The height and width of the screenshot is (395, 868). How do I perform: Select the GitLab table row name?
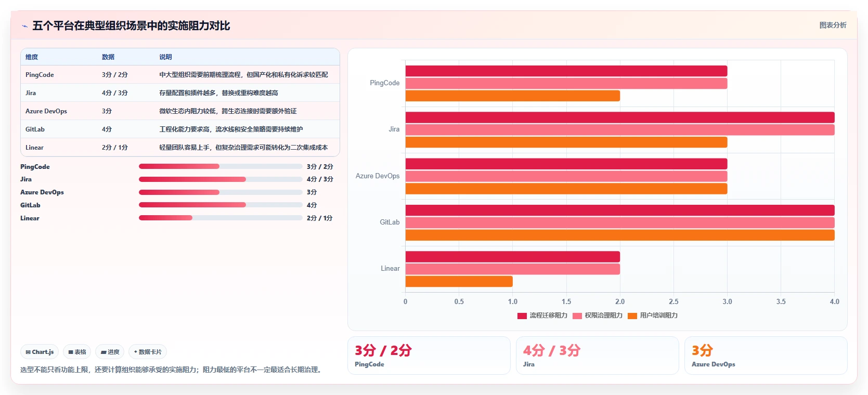coord(35,129)
